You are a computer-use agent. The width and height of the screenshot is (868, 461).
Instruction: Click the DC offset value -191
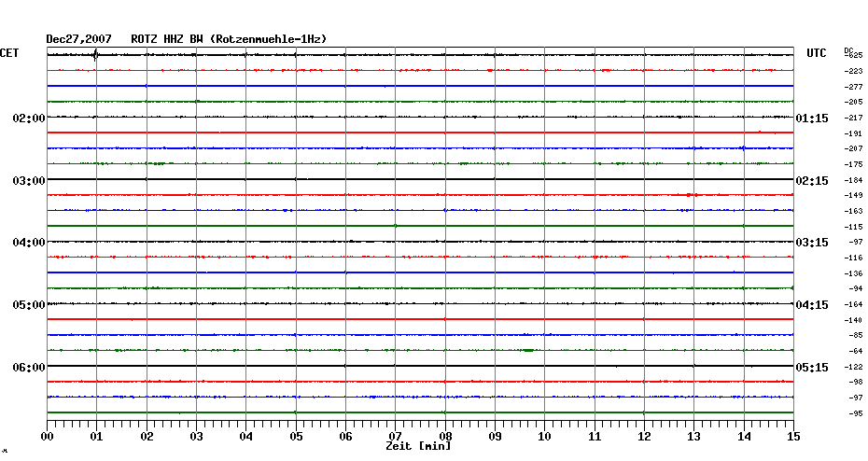pos(854,134)
